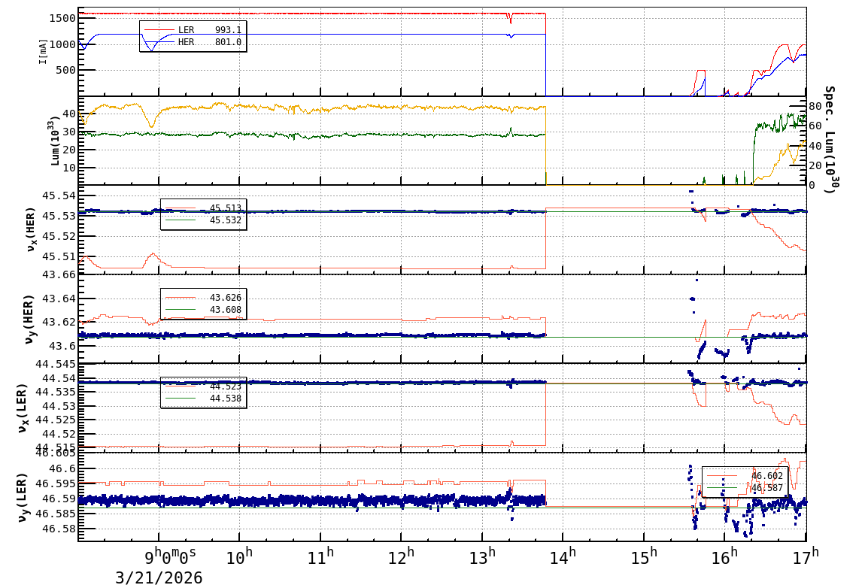
Task: Click the 80 tick on Spec. Lum axis
Action: [x=815, y=106]
